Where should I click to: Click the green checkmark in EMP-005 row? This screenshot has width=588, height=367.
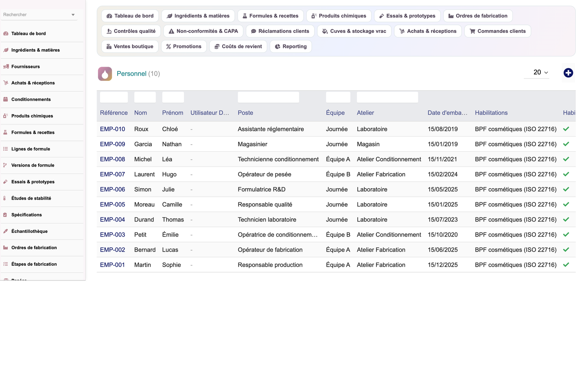point(566,204)
